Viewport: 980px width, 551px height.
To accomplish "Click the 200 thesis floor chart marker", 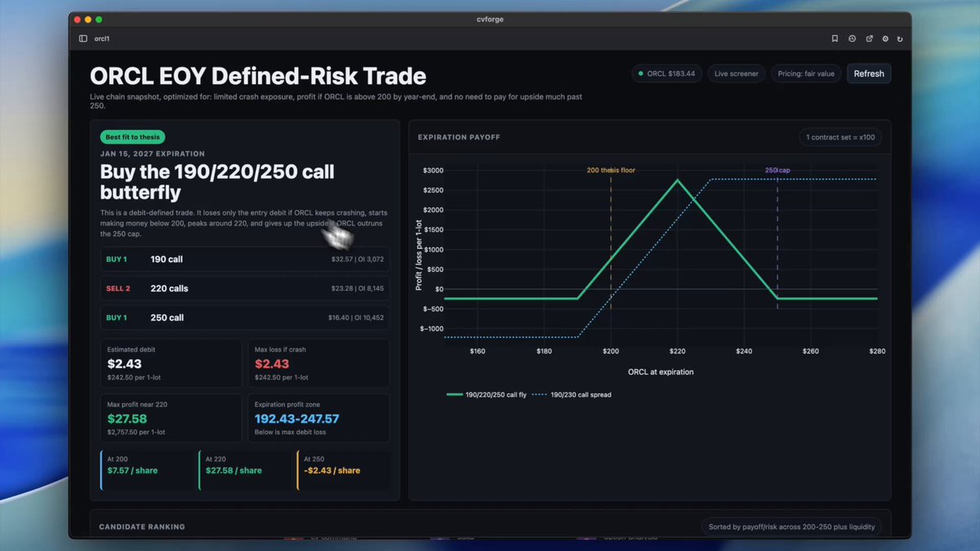I will pos(611,171).
